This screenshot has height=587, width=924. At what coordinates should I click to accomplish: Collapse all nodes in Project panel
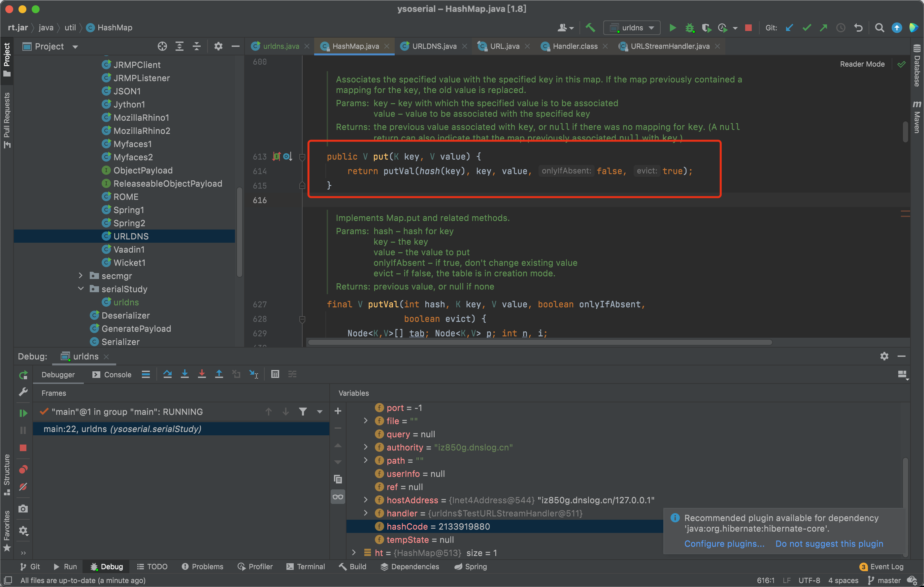[196, 46]
